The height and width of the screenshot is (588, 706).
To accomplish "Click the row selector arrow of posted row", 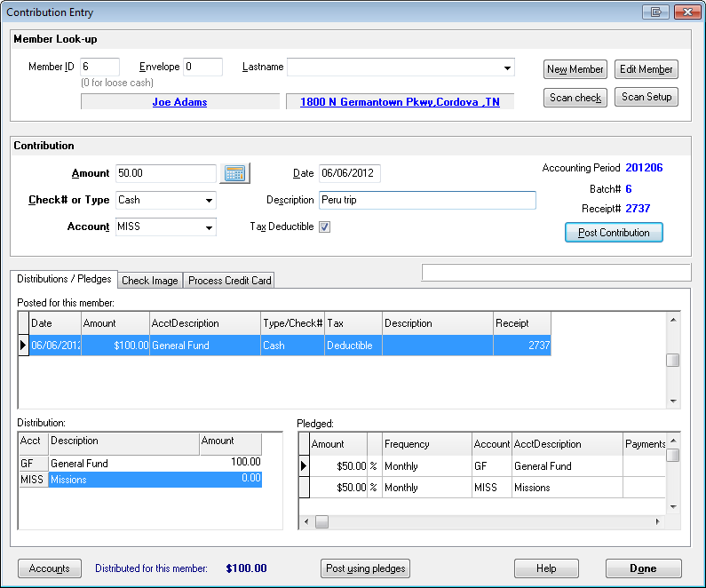I will pos(23,346).
